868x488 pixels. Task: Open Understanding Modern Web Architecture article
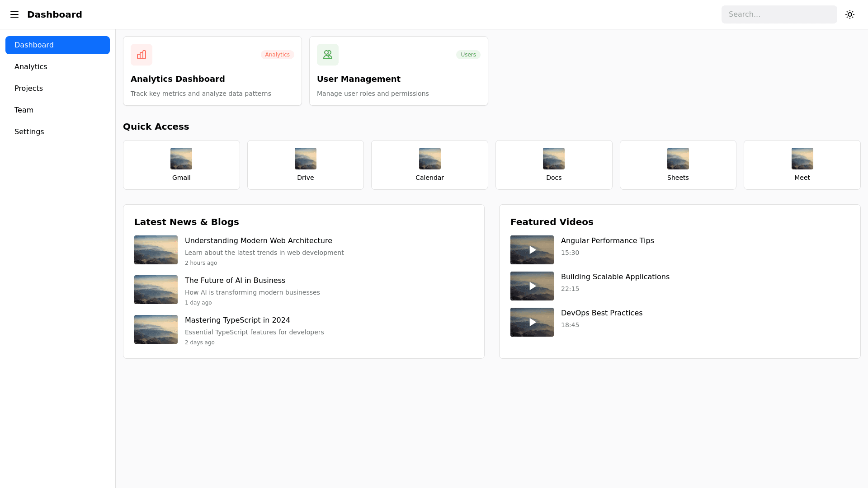[258, 241]
